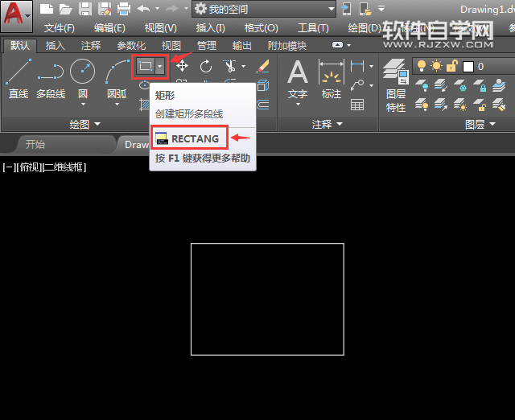Expand the Arc tool dropdown arrow
This screenshot has height=420, width=515.
pyautogui.click(x=117, y=104)
